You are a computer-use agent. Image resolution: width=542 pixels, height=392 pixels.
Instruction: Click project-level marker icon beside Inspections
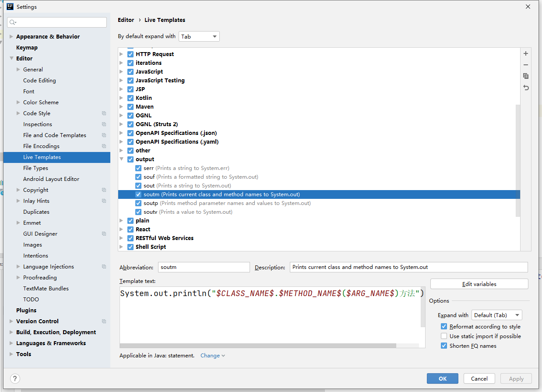[x=104, y=124]
